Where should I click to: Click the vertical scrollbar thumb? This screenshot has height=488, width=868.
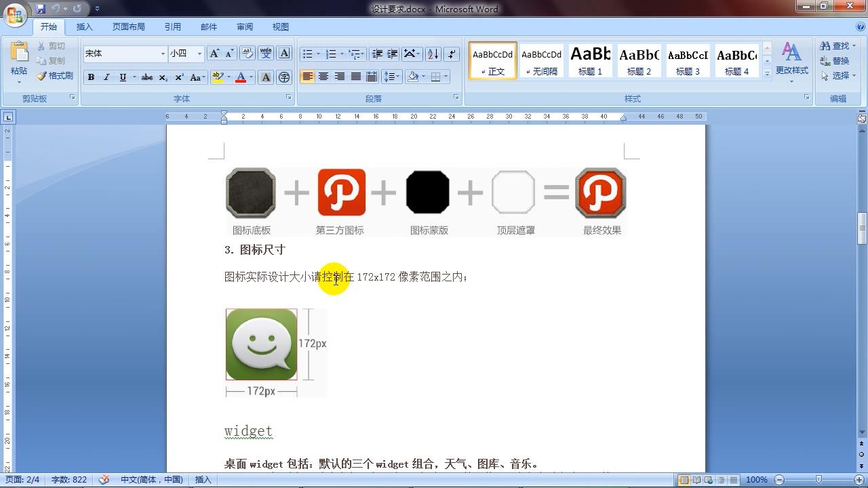(862, 229)
